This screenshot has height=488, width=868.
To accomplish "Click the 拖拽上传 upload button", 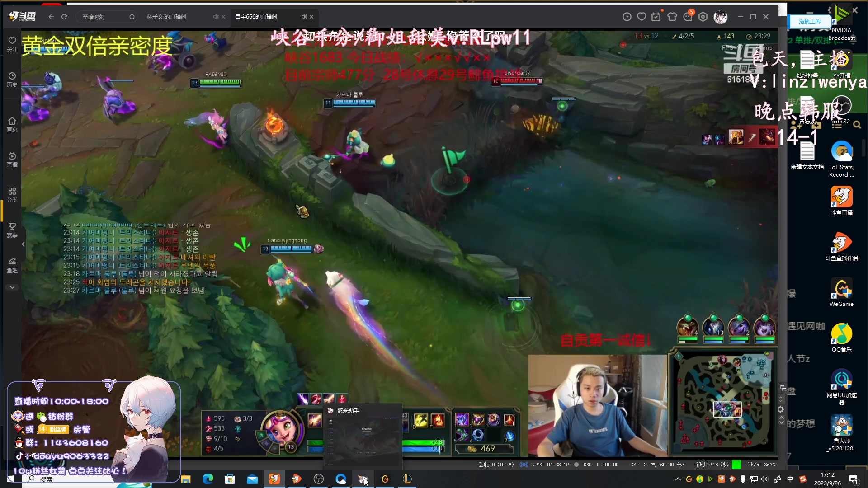I will [x=809, y=21].
